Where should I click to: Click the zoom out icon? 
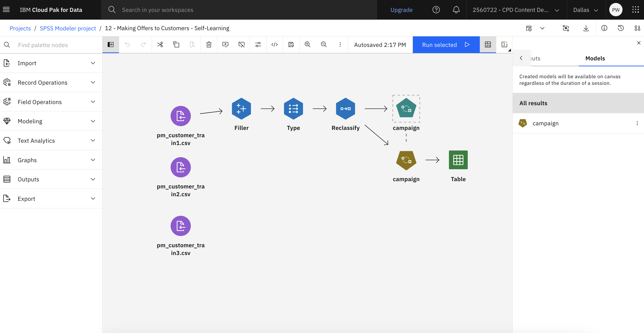[x=323, y=44]
